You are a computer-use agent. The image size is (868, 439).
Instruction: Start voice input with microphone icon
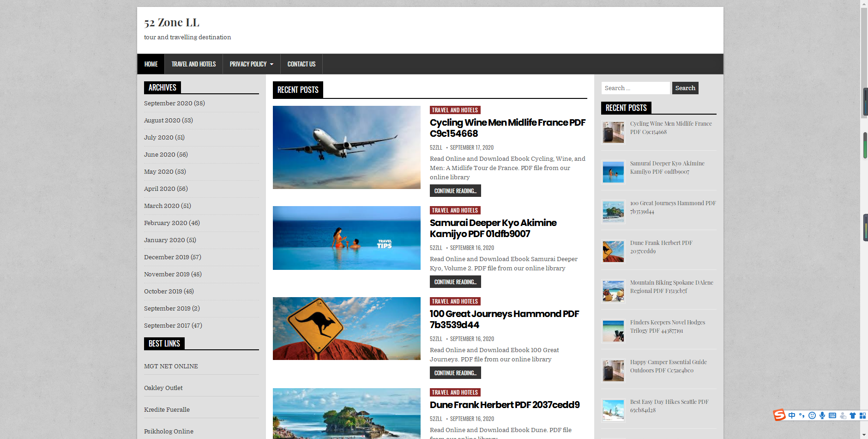[822, 415]
